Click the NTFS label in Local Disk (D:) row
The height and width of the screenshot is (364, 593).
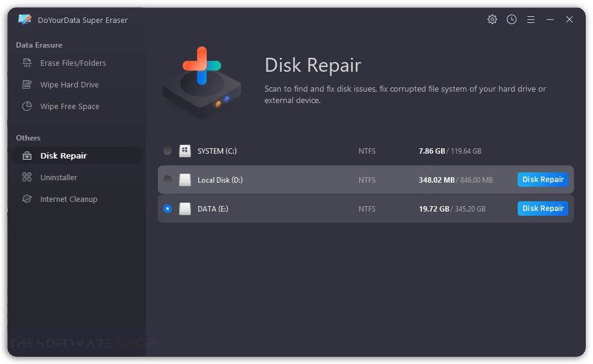(367, 180)
